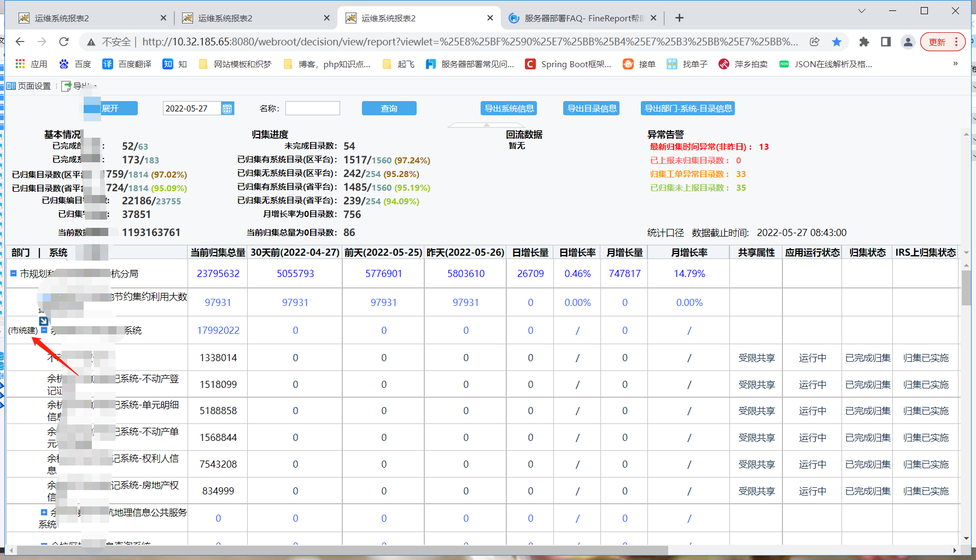The height and width of the screenshot is (560, 976).
Task: Click the 不安全 site security warning
Action: tap(109, 42)
